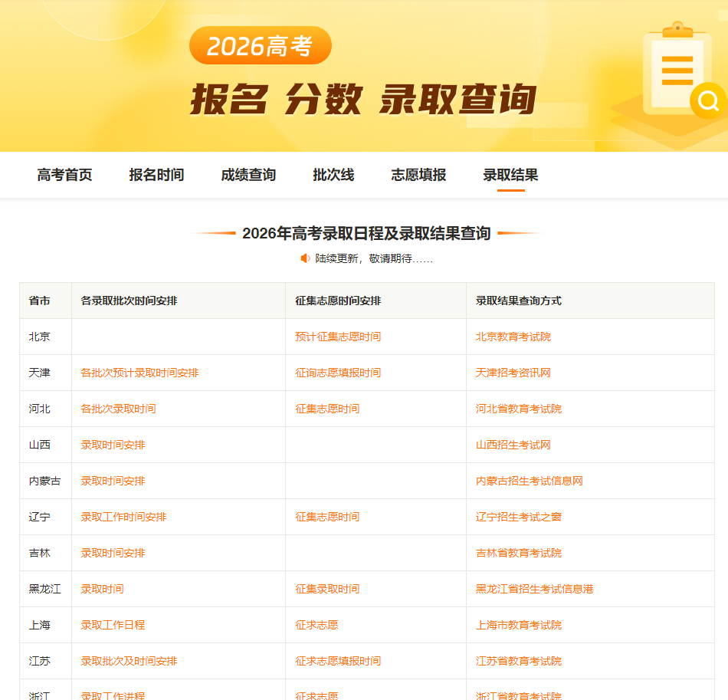Image resolution: width=728 pixels, height=700 pixels.
Task: Click the orange speaker announcement icon
Action: [305, 258]
